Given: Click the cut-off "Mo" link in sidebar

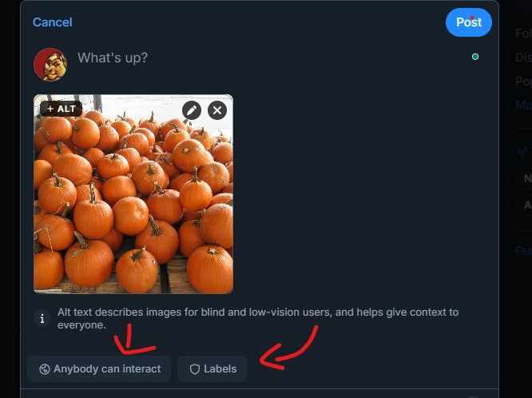Looking at the screenshot, I should click(523, 105).
